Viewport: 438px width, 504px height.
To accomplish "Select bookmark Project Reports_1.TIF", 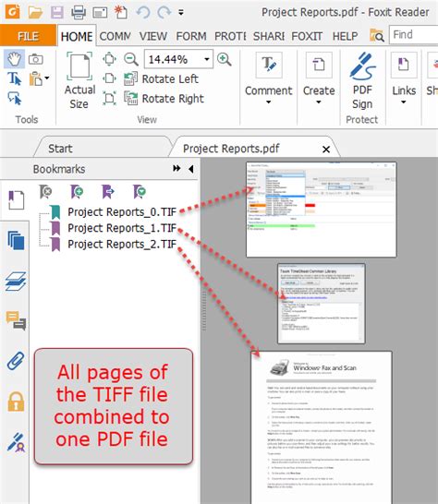I will coord(122,228).
